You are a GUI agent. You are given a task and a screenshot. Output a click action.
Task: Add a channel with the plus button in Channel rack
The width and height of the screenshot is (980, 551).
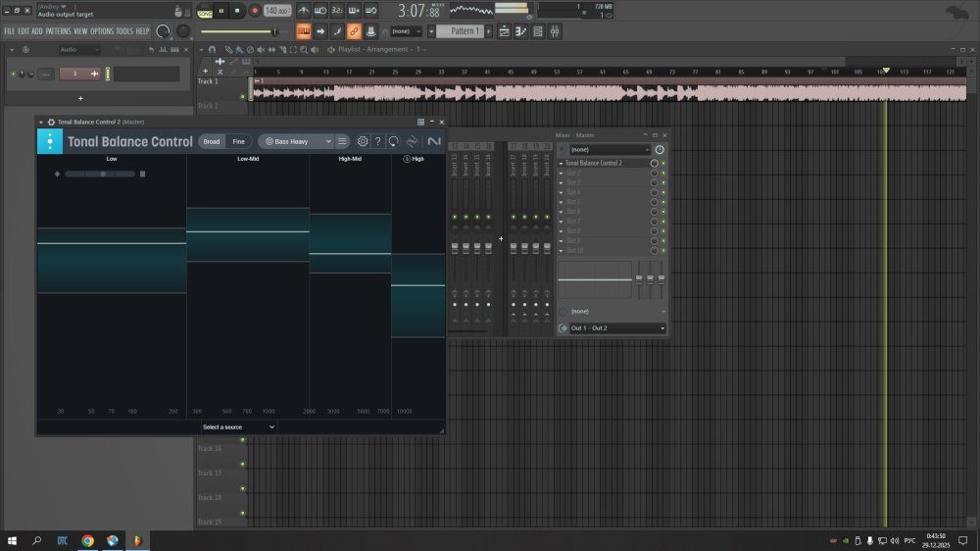click(80, 98)
